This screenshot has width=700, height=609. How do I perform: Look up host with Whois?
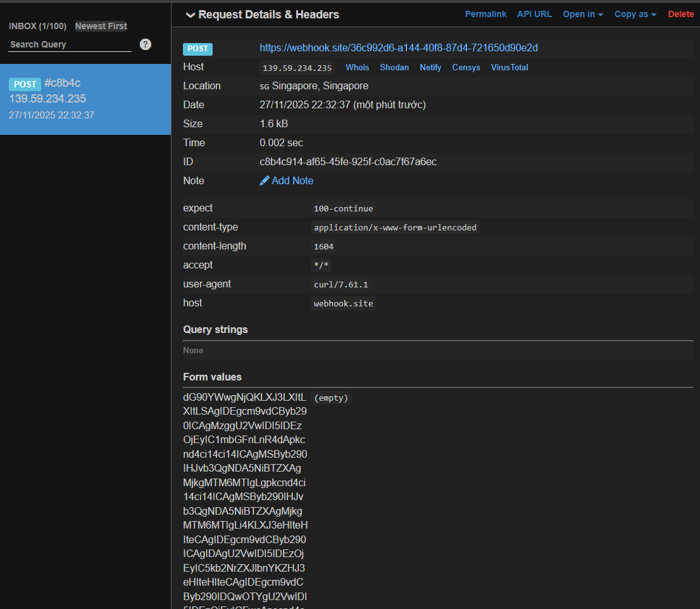tap(357, 68)
